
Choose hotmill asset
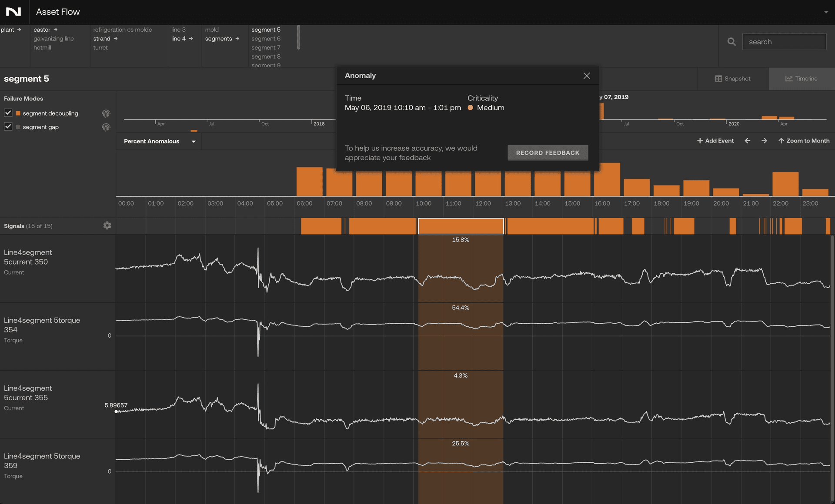pos(42,48)
